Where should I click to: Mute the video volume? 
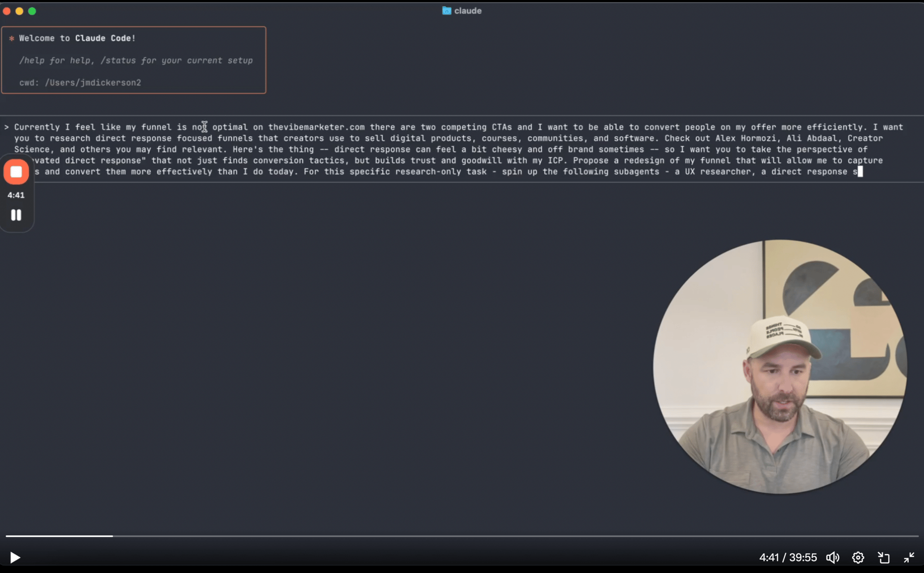833,558
